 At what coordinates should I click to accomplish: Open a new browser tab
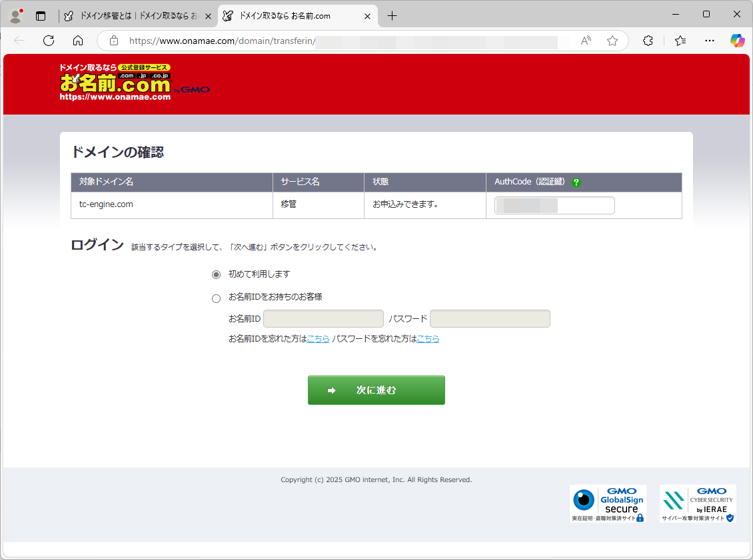click(x=392, y=16)
